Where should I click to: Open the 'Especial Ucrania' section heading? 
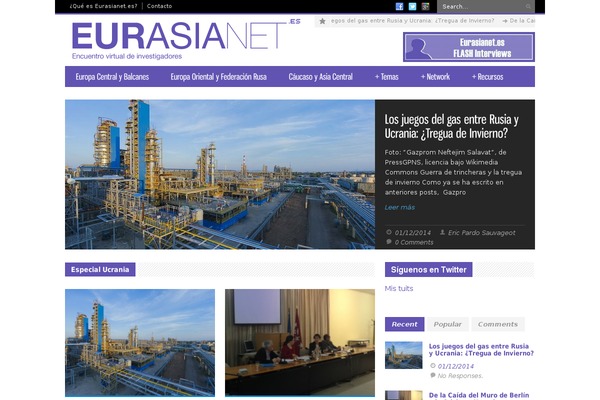100,269
